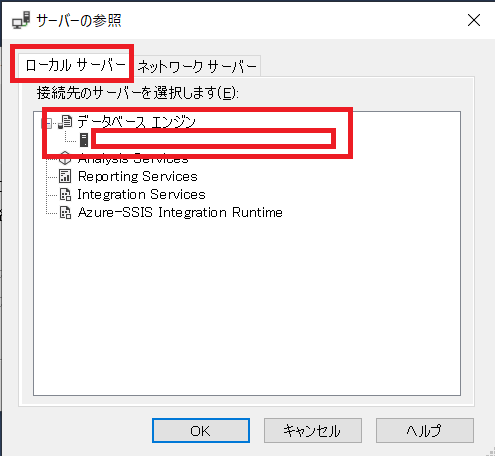Viewport: 495px width, 456px height.
Task: Select the partially hidden Analysis Services item
Action: 133,160
